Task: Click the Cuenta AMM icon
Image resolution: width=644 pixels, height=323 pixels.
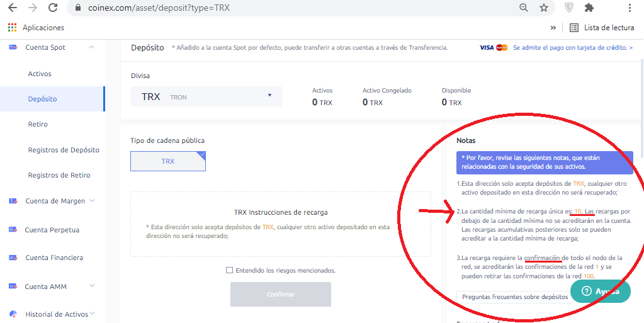Action: click(x=13, y=286)
